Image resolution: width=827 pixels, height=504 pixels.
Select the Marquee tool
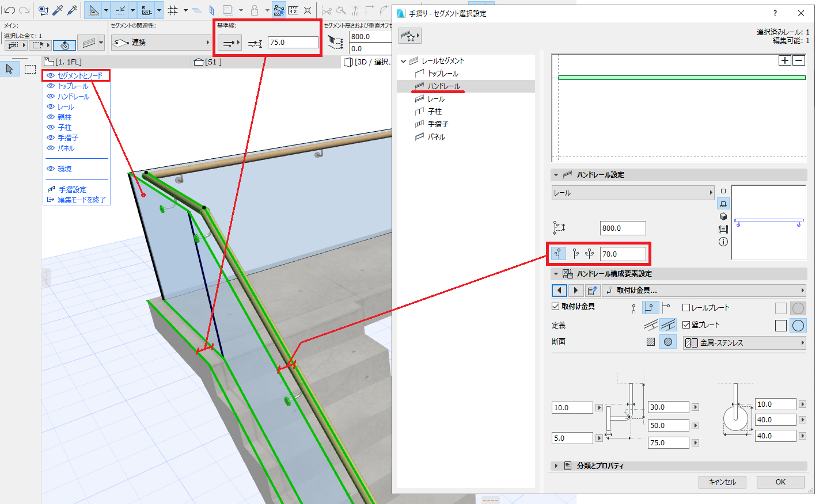tap(31, 69)
